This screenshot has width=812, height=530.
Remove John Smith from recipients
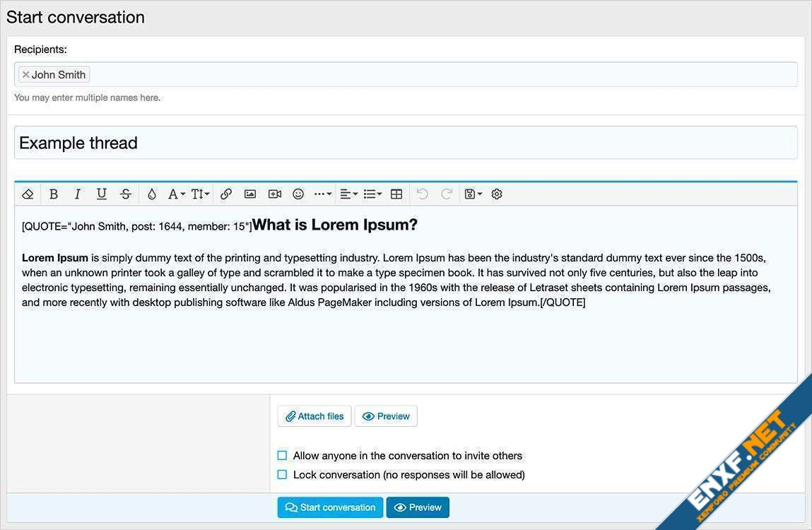click(26, 75)
